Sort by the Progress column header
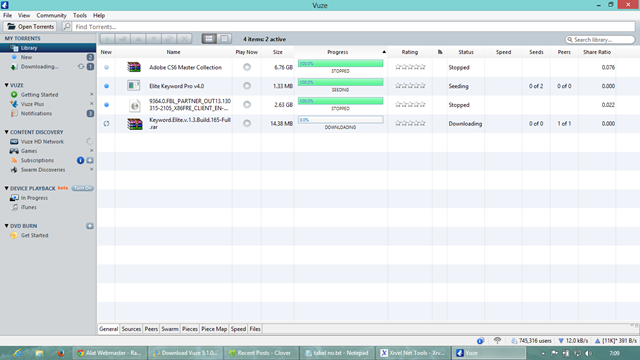Screen dimensions: 640x360 coord(340,52)
